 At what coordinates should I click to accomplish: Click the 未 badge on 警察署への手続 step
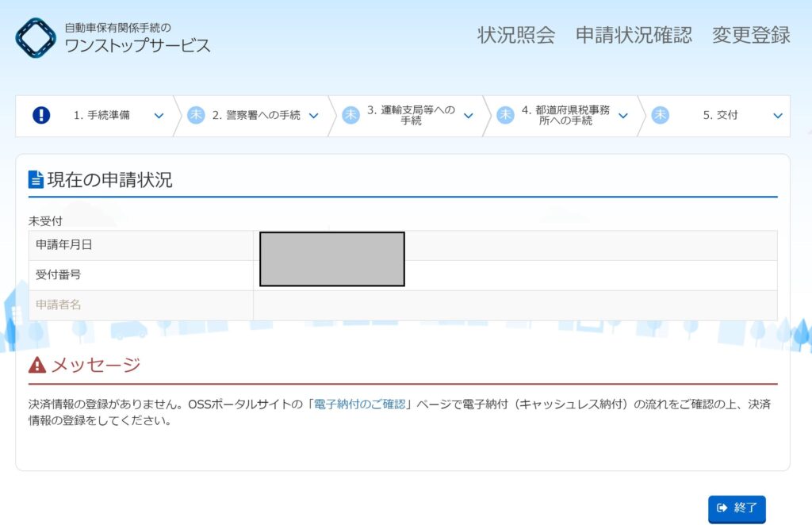196,115
